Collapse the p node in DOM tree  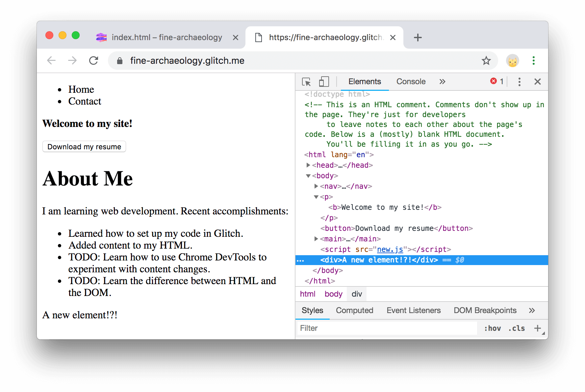point(316,197)
